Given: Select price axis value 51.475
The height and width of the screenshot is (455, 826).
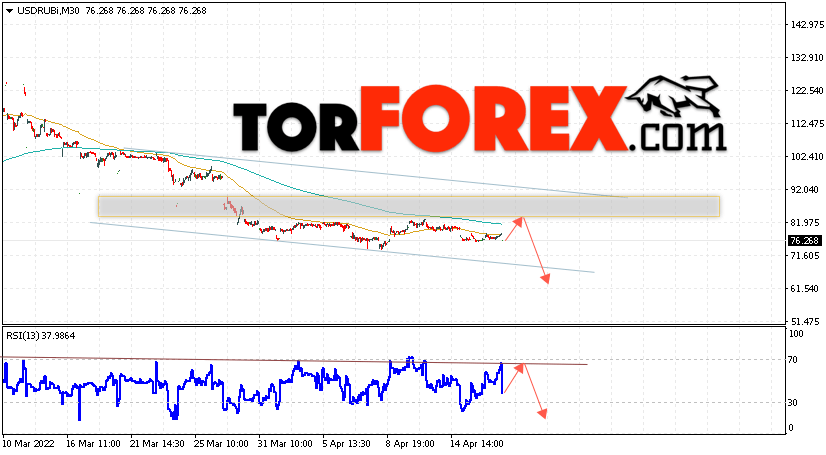Looking at the screenshot, I should (x=807, y=321).
